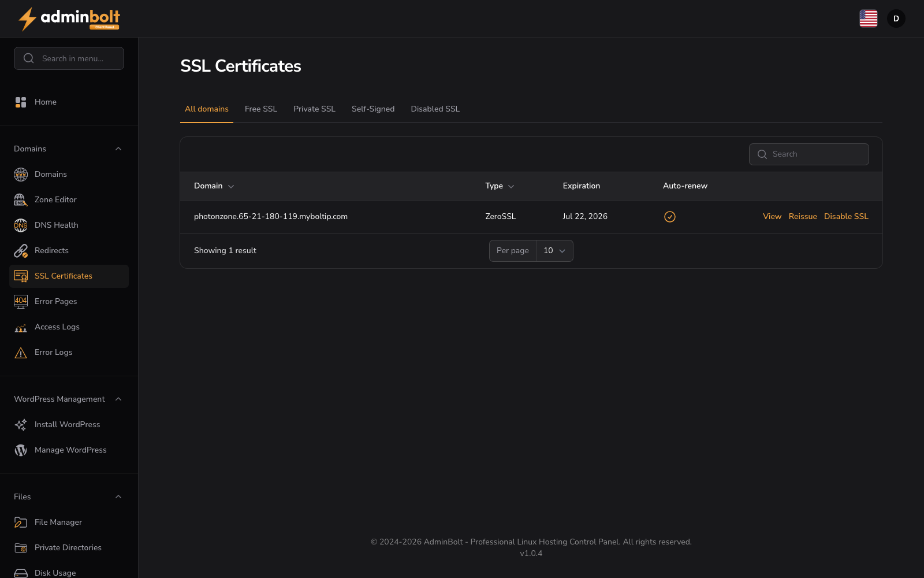The width and height of the screenshot is (924, 578).
Task: Click the Expiration column header
Action: [581, 186]
